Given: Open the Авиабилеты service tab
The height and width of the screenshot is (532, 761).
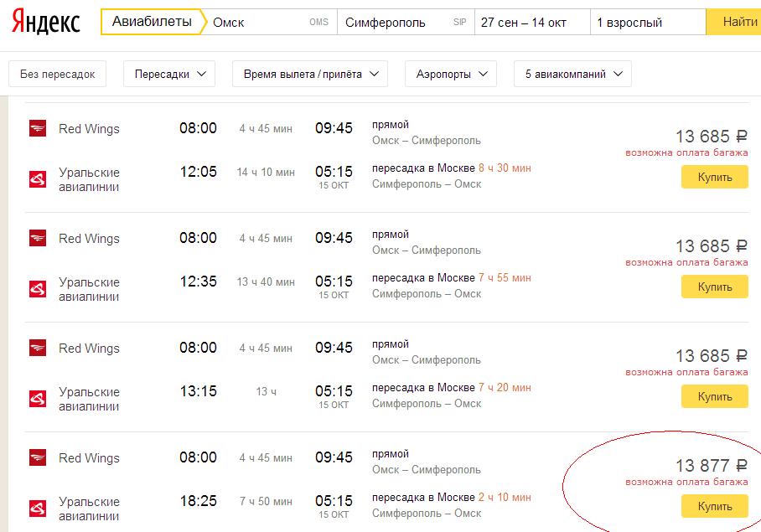Looking at the screenshot, I should click(x=152, y=22).
